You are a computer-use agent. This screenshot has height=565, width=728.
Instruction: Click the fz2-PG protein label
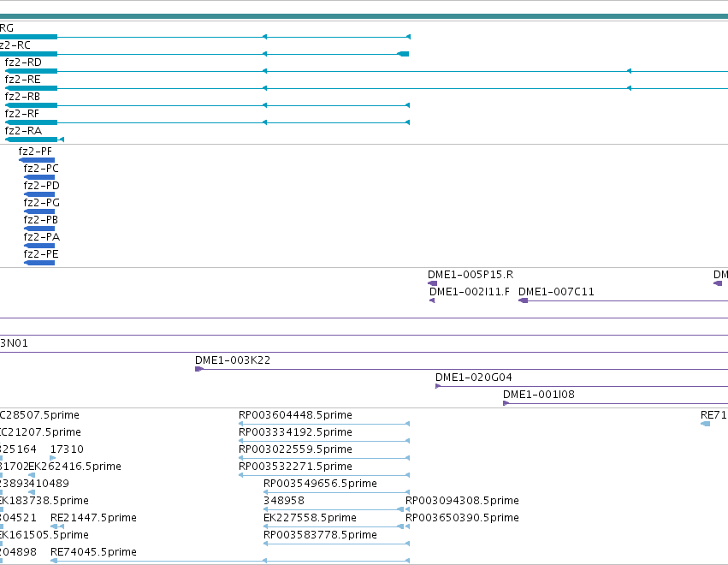click(42, 203)
